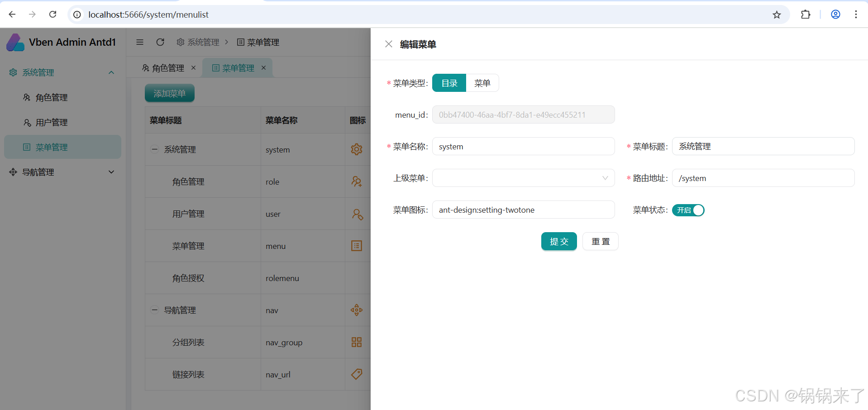Toggle the 菜单状态 开启 switch
This screenshot has width=868, height=410.
(688, 210)
